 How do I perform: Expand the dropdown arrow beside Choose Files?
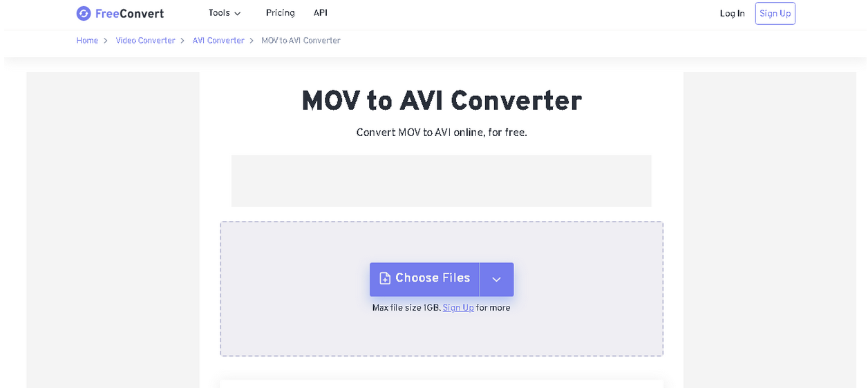pyautogui.click(x=496, y=279)
